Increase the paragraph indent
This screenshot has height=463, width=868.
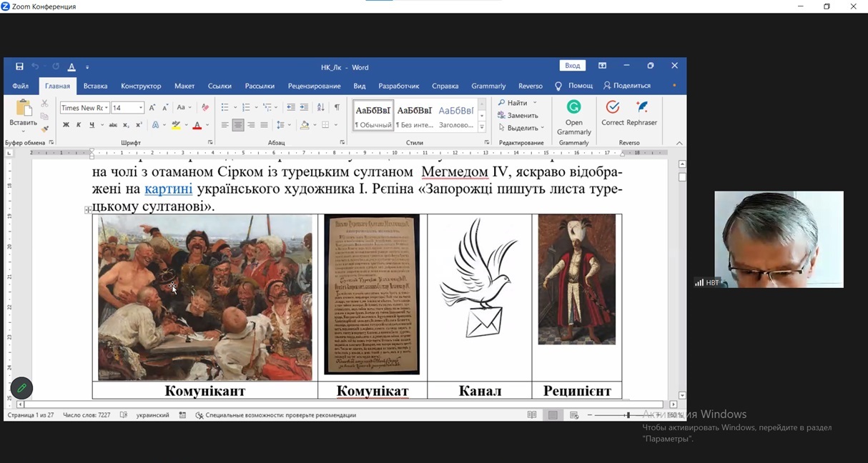pyautogui.click(x=304, y=107)
